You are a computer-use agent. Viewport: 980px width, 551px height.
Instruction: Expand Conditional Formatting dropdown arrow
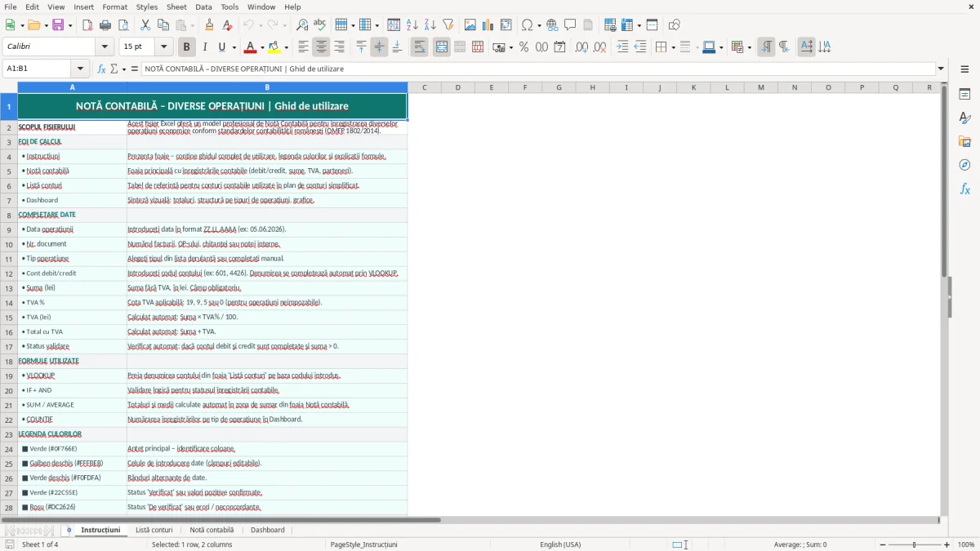750,47
